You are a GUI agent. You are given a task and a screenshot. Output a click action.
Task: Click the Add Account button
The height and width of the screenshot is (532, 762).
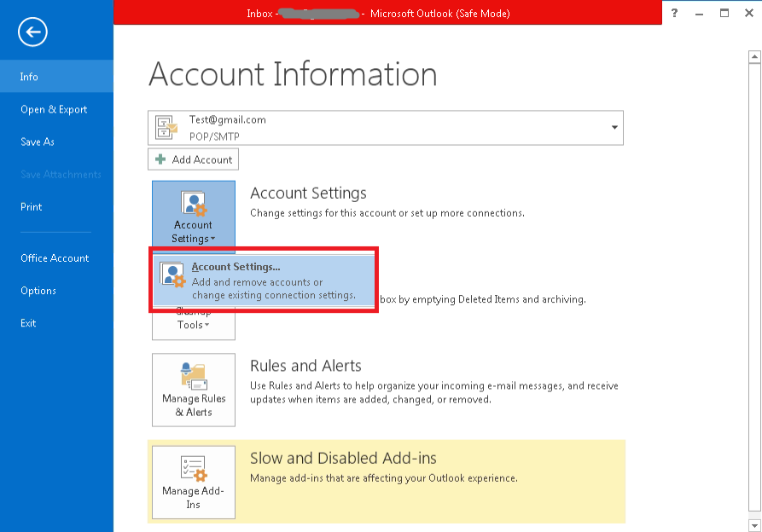tap(193, 159)
